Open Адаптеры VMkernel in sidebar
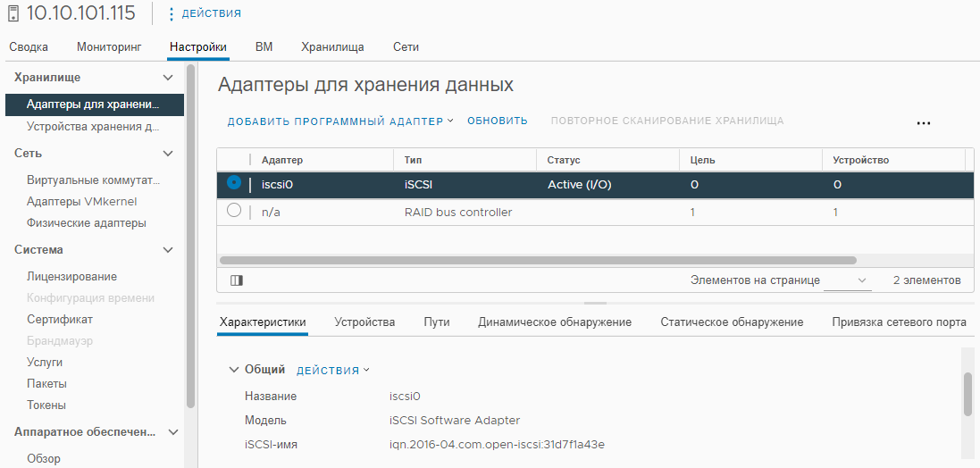 click(82, 202)
